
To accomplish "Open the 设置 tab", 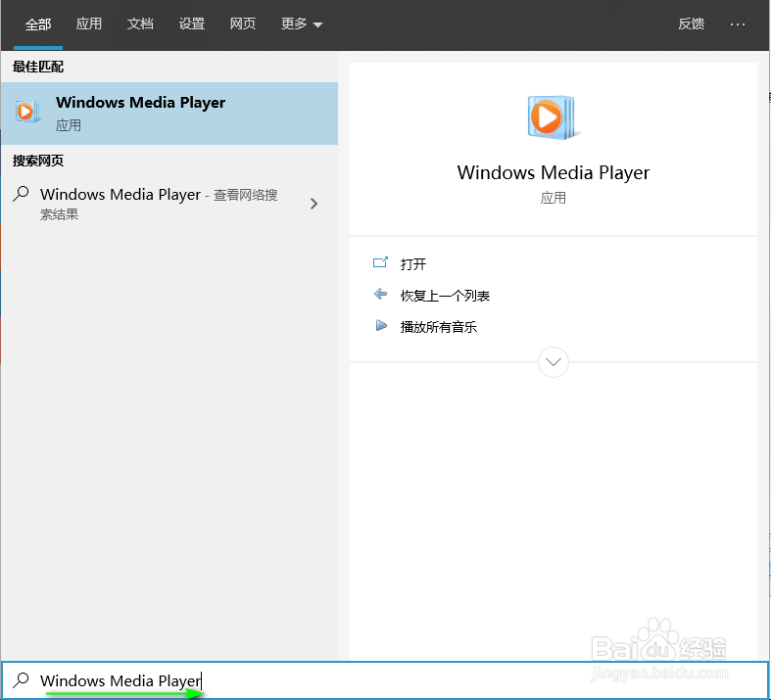I will click(x=191, y=23).
